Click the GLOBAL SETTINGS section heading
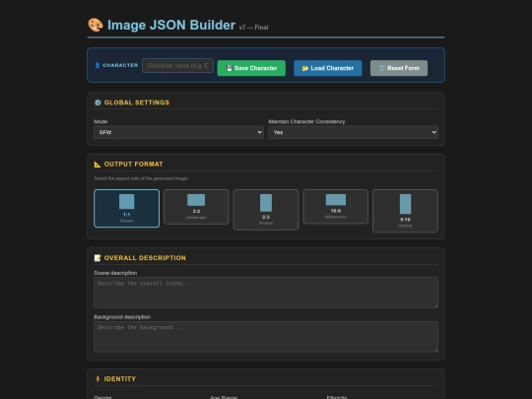 tap(137, 102)
